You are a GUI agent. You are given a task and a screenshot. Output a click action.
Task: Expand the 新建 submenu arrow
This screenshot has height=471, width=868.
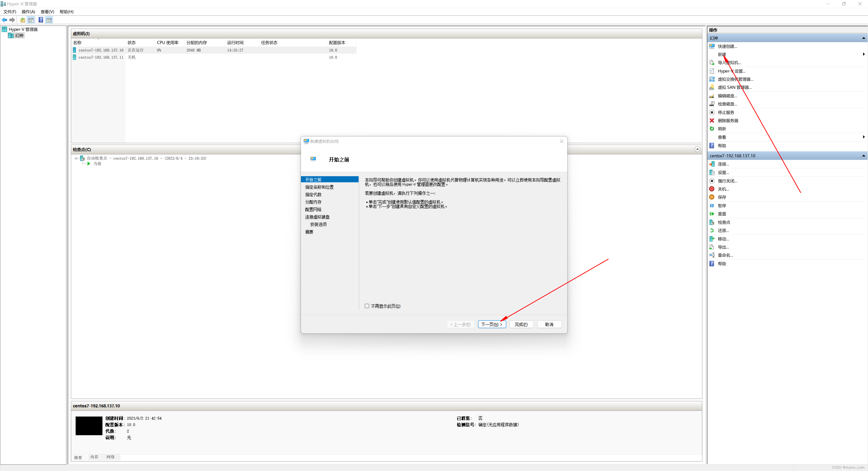tap(864, 54)
